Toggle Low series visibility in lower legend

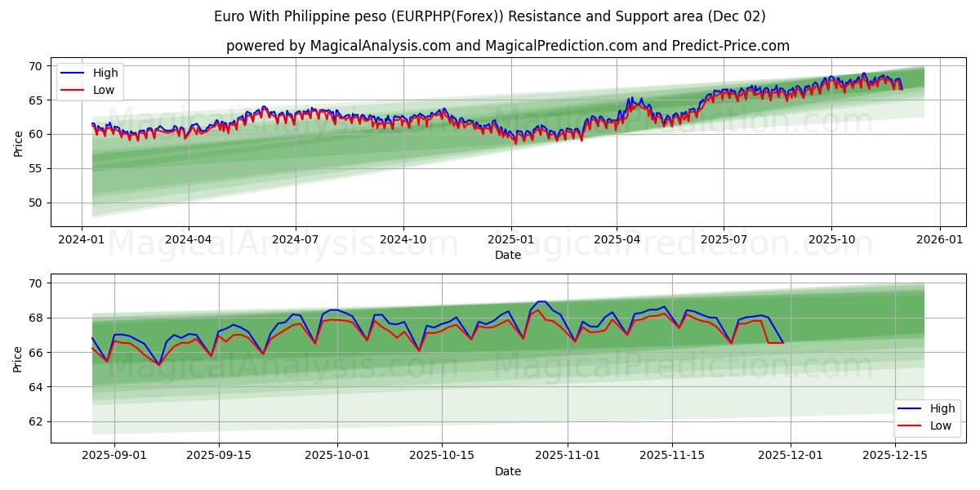point(938,425)
